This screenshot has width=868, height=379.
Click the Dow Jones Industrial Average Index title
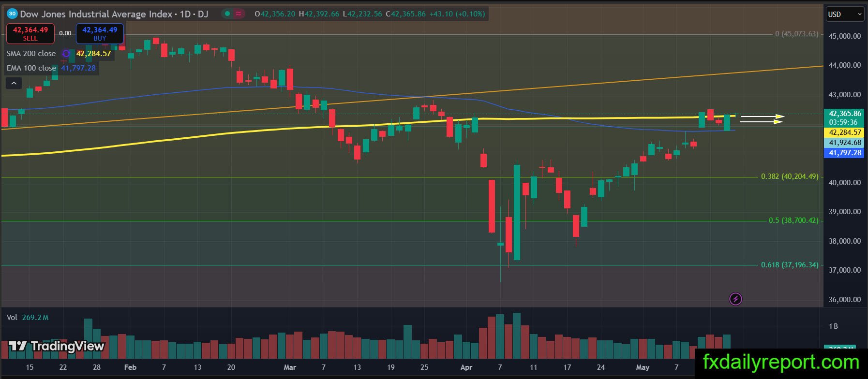96,14
